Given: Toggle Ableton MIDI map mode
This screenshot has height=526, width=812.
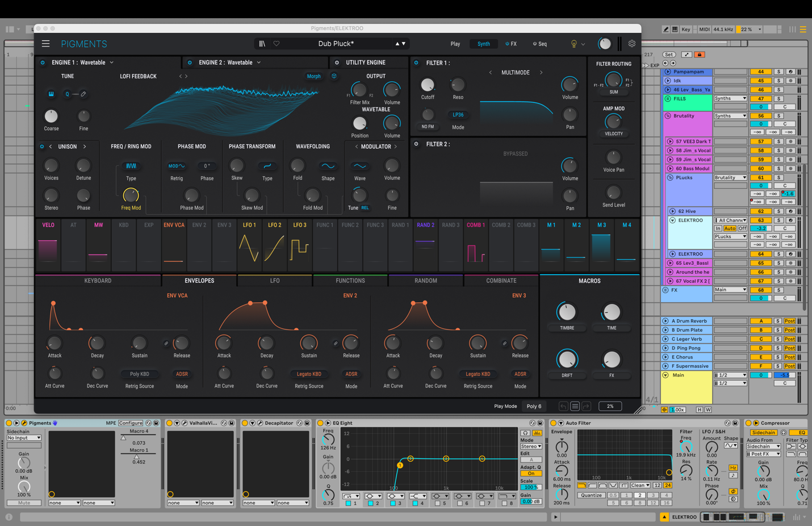Looking at the screenshot, I should tap(704, 29).
